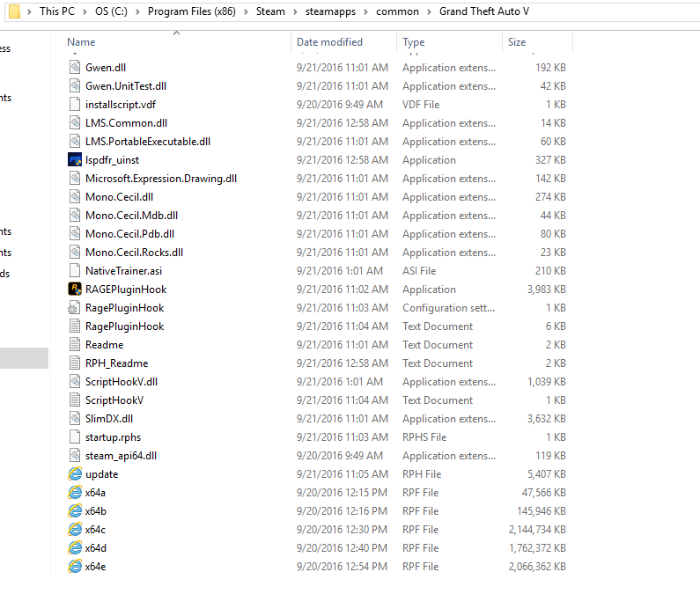Expand the chevron after Program Files (x86)
700x594 pixels.
tap(246, 12)
